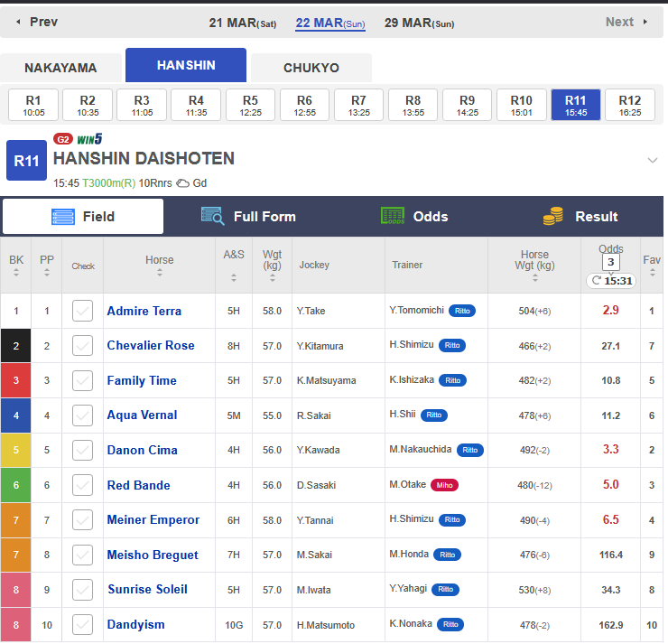Check the box for Meisho Breguet
The image size is (668, 644).
tap(83, 555)
